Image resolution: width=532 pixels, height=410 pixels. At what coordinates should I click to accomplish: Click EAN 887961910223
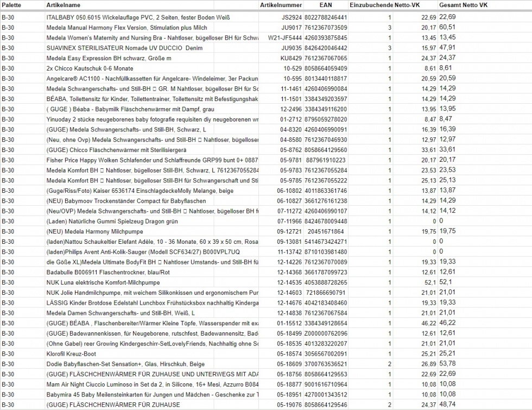pyautogui.click(x=326, y=160)
